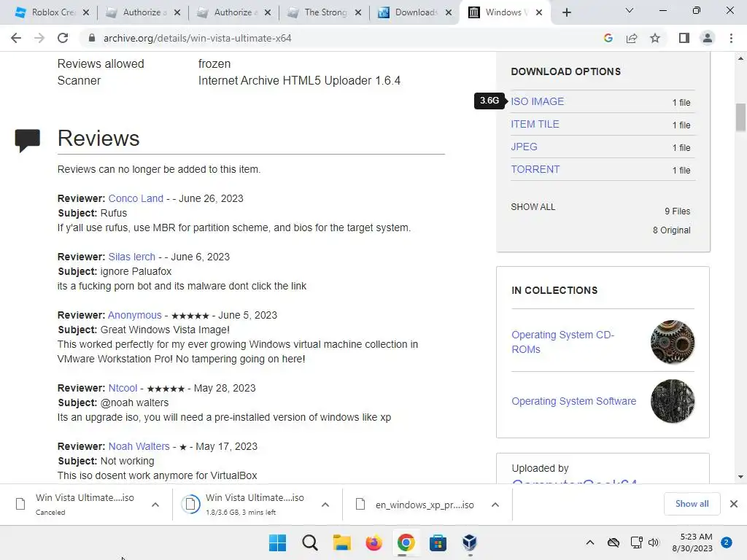The width and height of the screenshot is (747, 560).
Task: Share this page via share icon
Action: [632, 38]
